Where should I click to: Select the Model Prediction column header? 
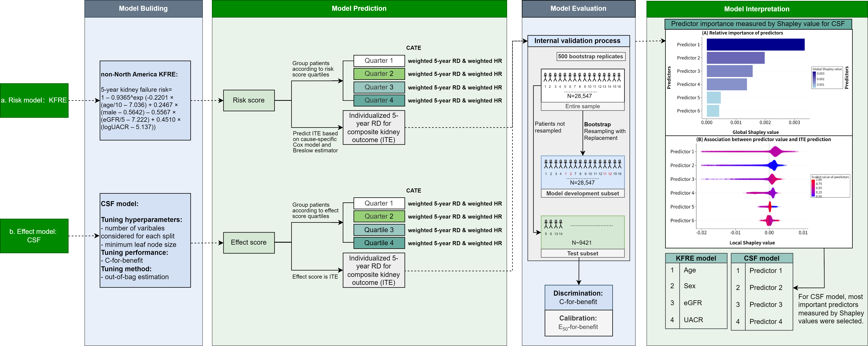click(x=359, y=9)
